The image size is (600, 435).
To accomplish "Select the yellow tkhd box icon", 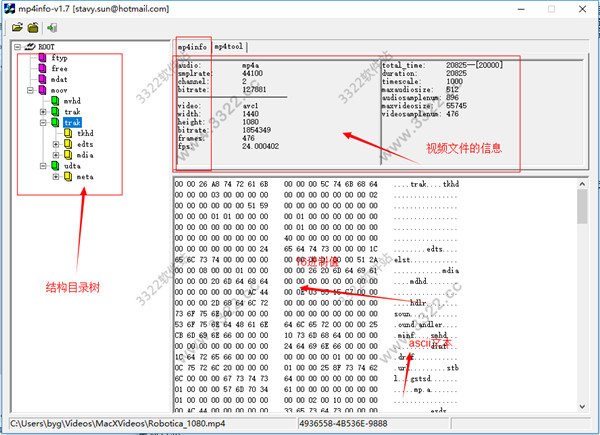I will (68, 133).
